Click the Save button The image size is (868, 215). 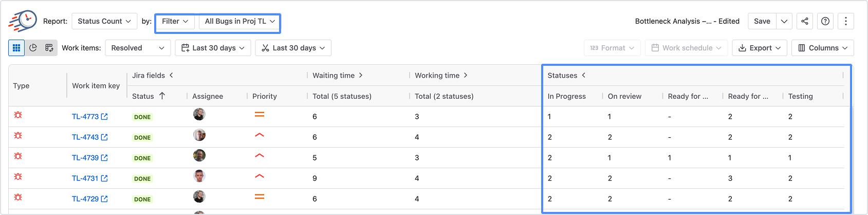pyautogui.click(x=762, y=21)
